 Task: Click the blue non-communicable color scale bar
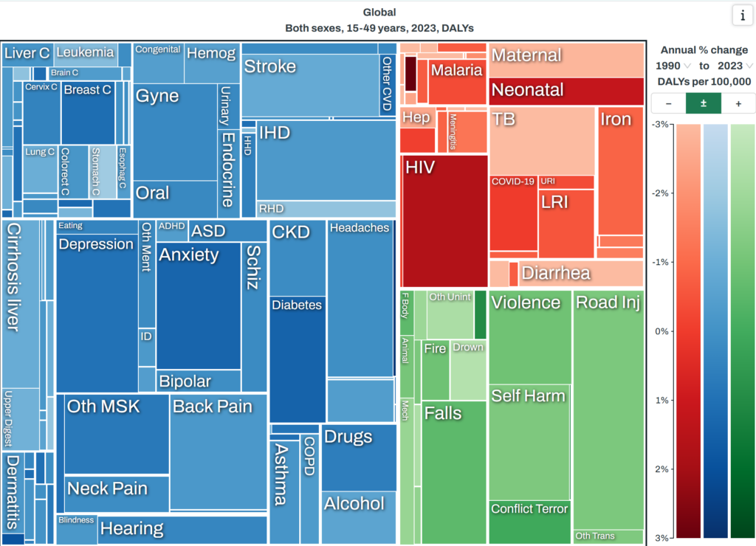click(715, 331)
